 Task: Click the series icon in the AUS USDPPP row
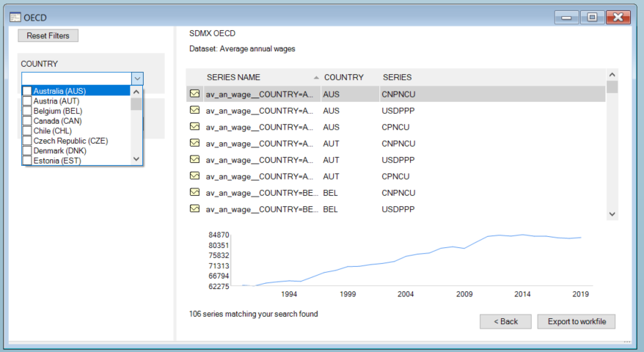194,110
